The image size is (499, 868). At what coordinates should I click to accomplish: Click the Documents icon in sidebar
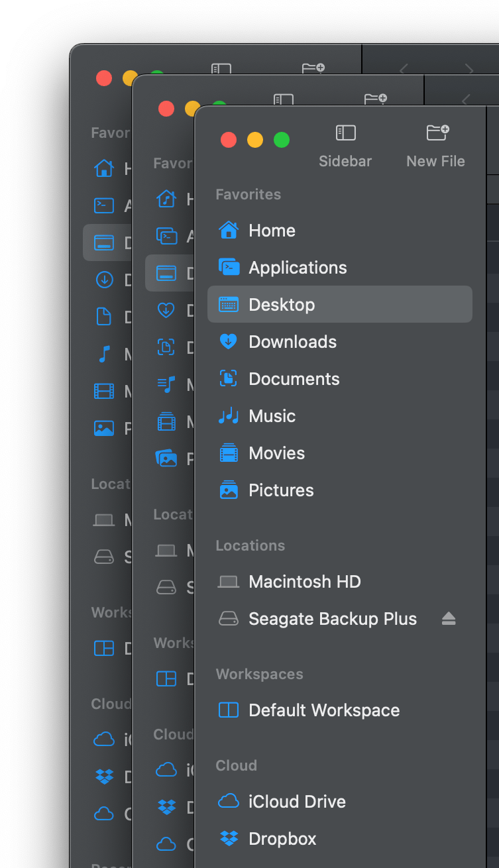tap(229, 379)
